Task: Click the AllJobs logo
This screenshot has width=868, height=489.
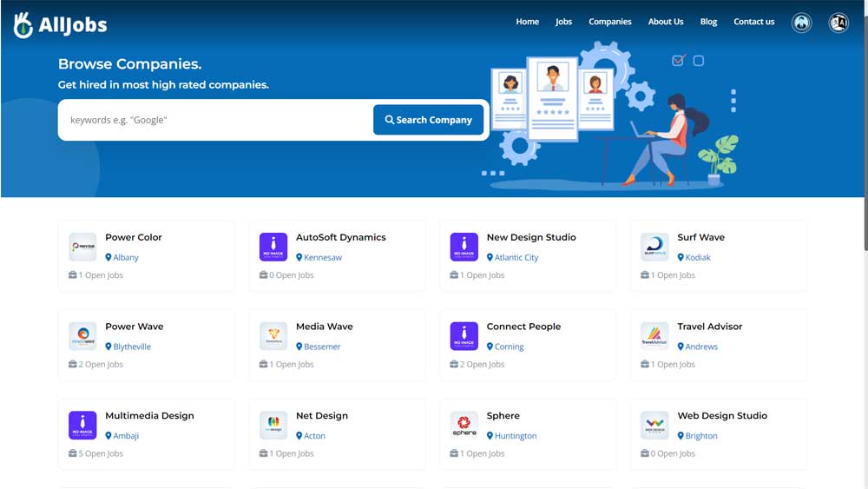Action: (61, 24)
